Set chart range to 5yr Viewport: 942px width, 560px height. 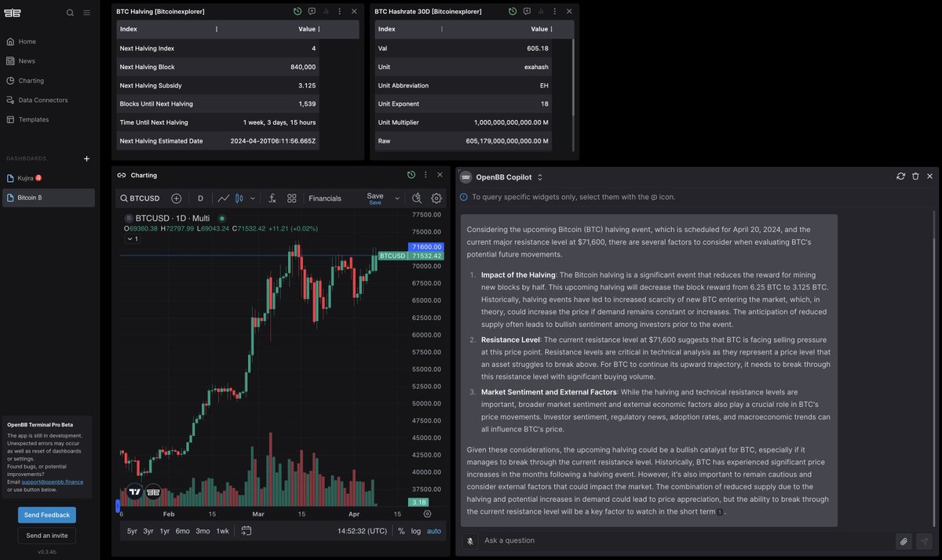[x=132, y=531]
